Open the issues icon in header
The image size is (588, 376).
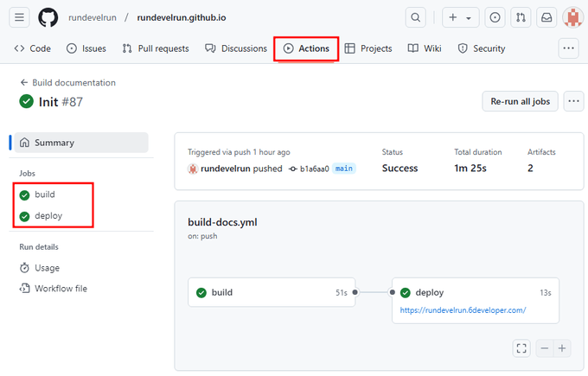click(495, 17)
